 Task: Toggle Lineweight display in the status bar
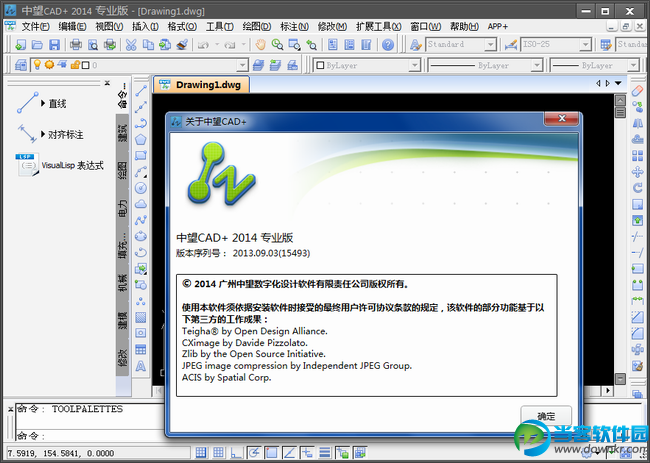(x=325, y=453)
